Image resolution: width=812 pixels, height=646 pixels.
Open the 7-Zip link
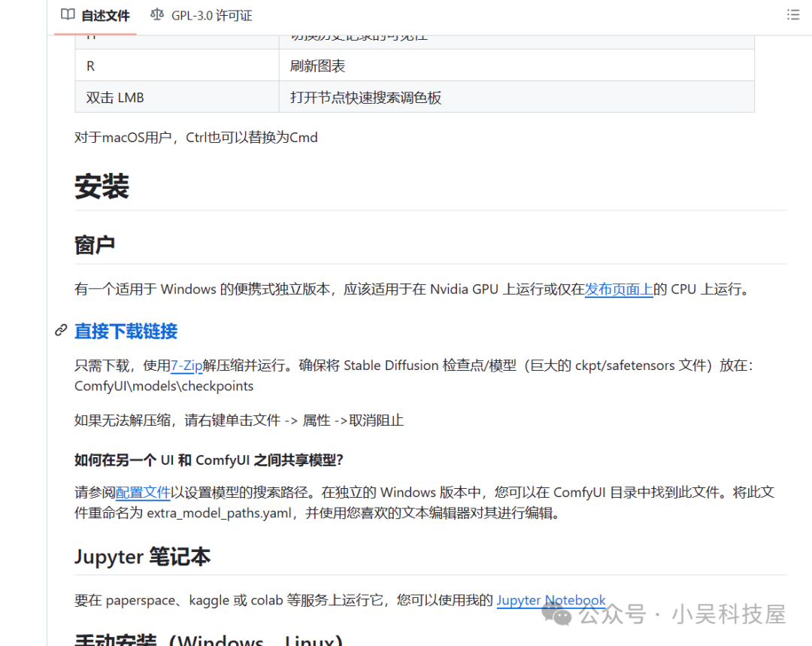pos(186,365)
